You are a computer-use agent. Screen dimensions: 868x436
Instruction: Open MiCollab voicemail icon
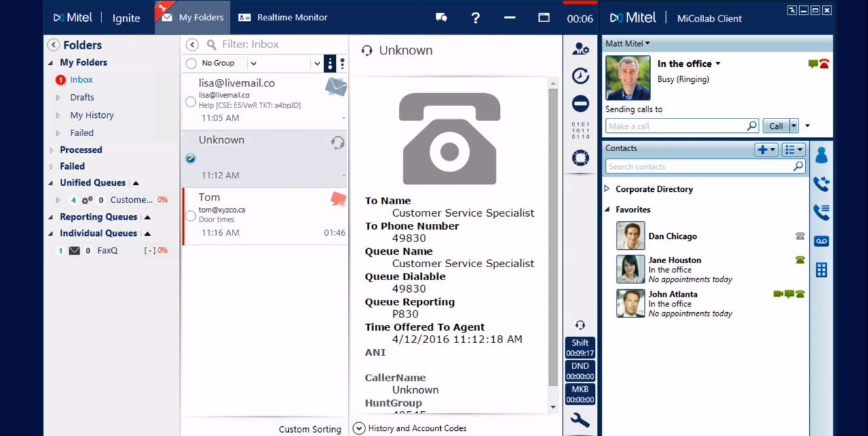(x=821, y=241)
